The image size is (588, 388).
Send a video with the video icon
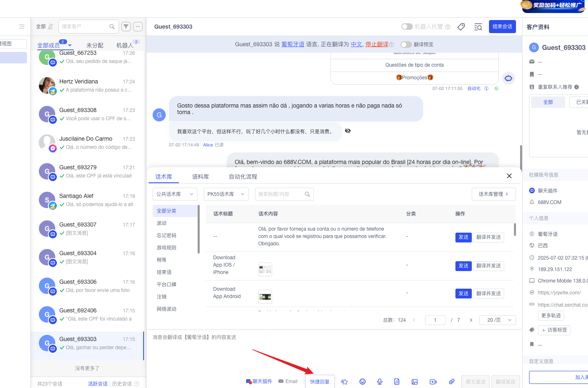coord(433,382)
